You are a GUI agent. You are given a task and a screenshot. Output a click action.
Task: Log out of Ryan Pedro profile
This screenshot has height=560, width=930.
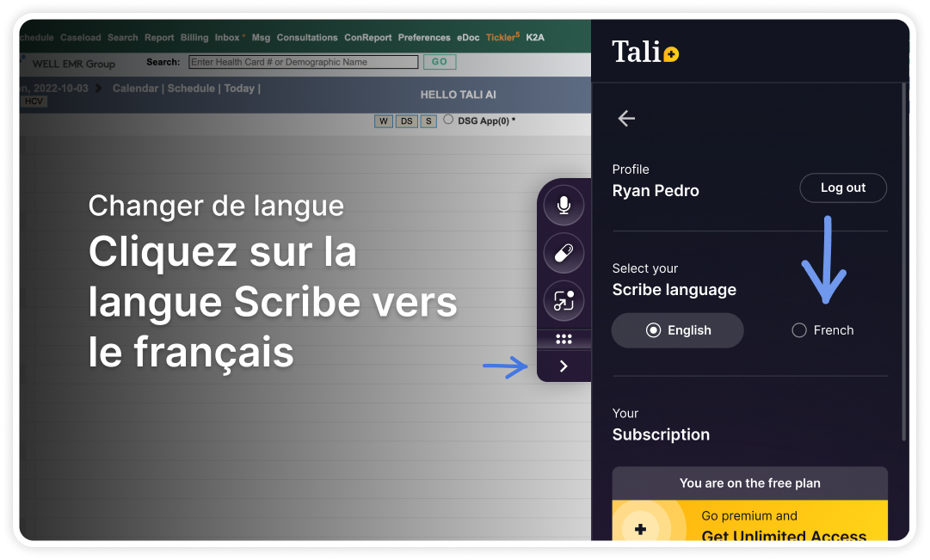click(x=843, y=188)
